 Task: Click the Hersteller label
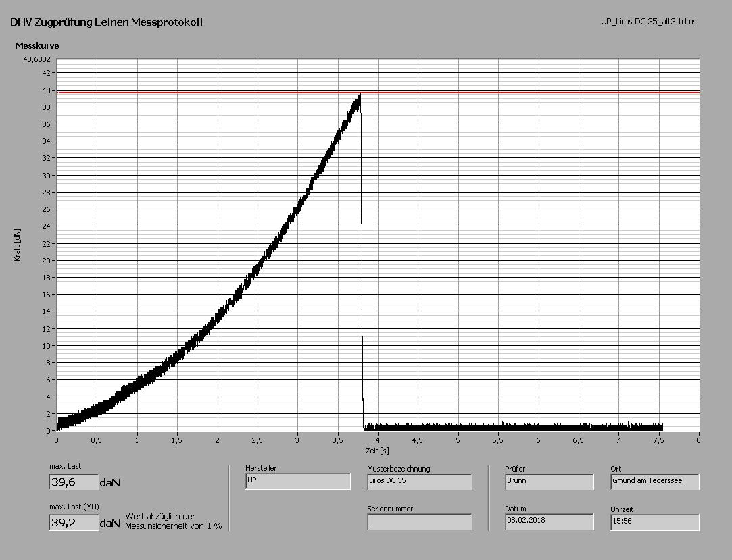click(x=261, y=468)
